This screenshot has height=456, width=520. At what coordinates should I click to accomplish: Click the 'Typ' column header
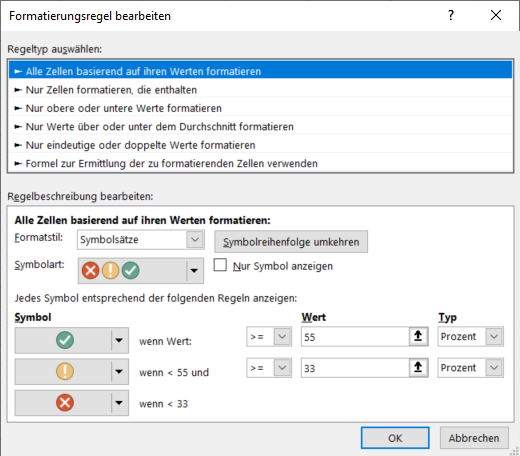(447, 318)
